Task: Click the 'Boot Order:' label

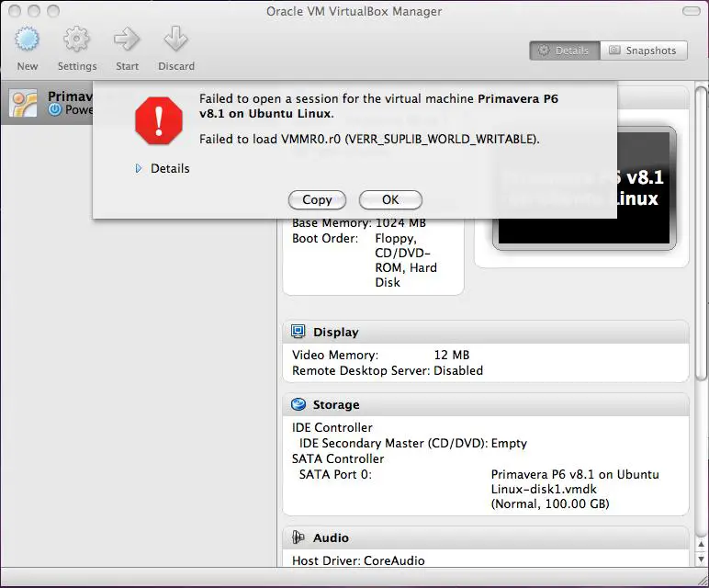Action: coord(325,238)
